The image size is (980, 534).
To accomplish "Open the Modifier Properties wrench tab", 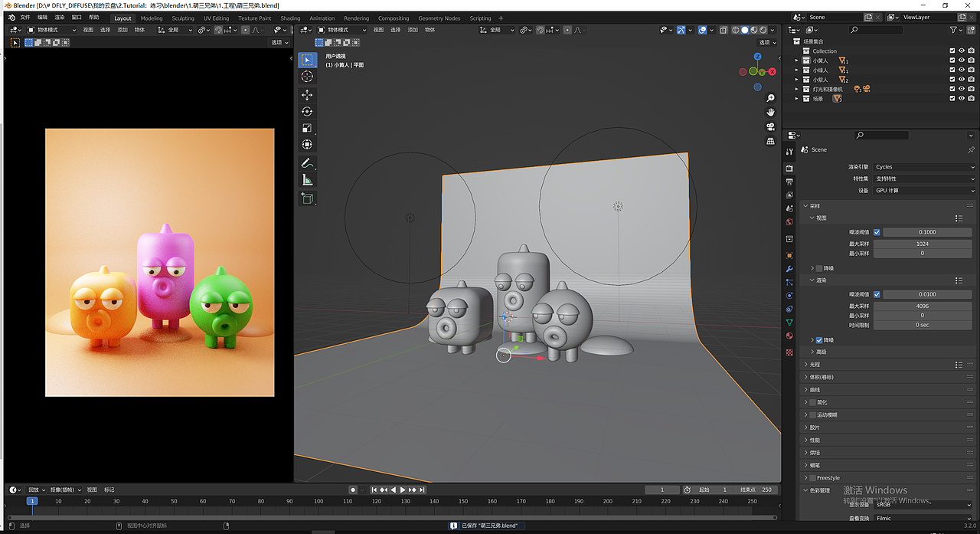I will point(789,269).
